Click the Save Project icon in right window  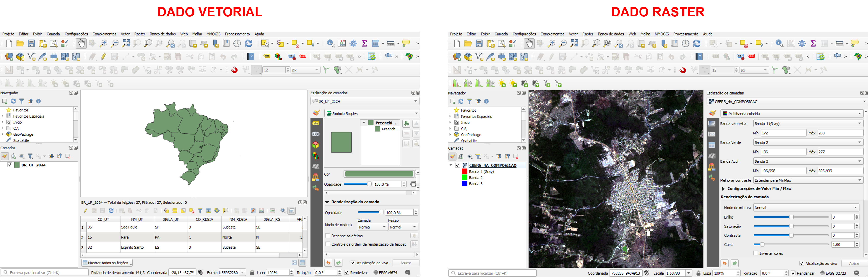pos(479,43)
